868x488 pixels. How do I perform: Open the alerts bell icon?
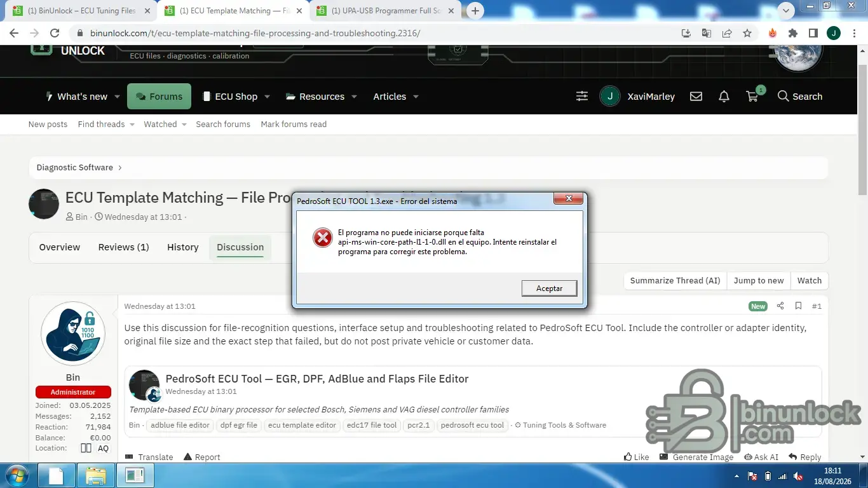(724, 97)
